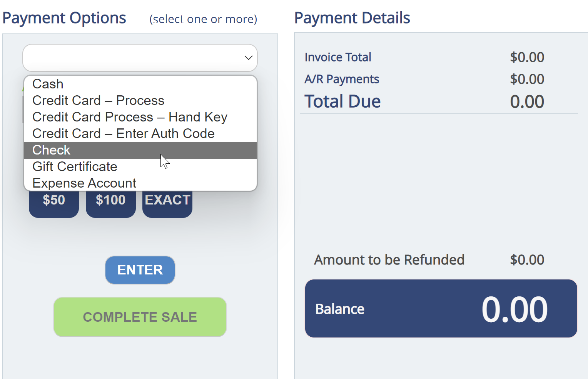Click the Total Due label
The image size is (588, 379).
(342, 101)
